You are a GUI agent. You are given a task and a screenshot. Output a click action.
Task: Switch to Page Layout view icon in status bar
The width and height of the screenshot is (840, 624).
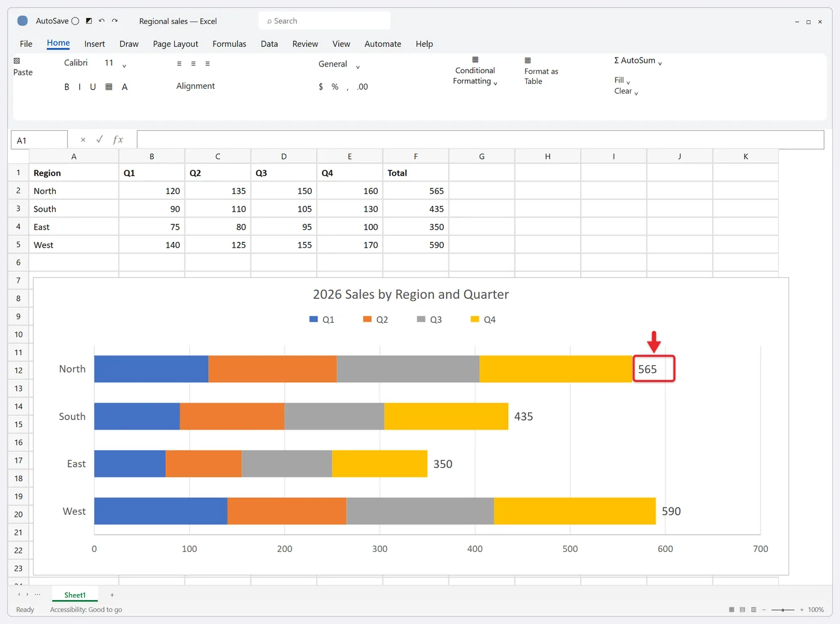[742, 610]
